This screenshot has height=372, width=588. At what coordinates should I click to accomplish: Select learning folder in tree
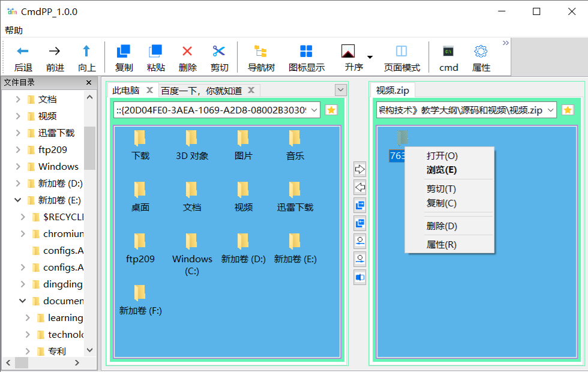[65, 318]
